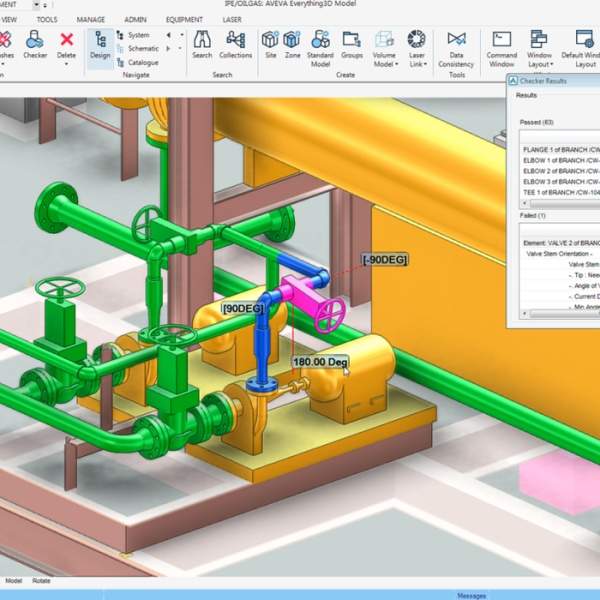Viewport: 600px width, 600px height.
Task: Open the Search binoculars tool
Action: 202,45
